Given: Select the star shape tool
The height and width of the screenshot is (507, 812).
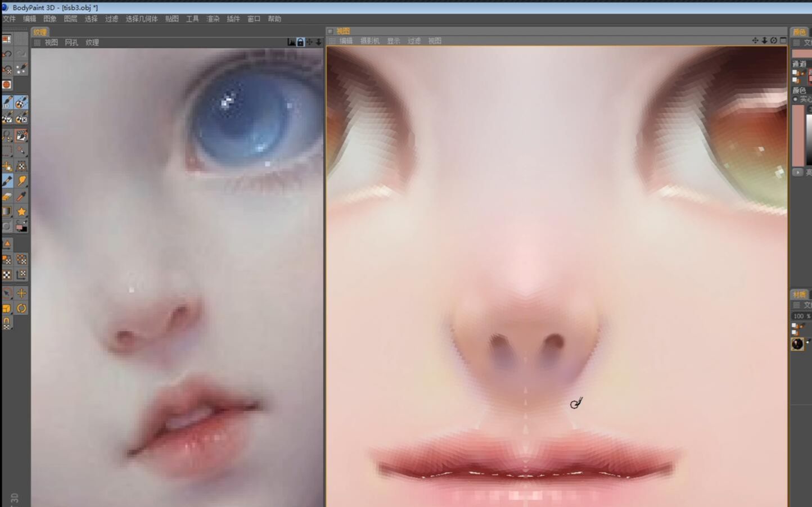Looking at the screenshot, I should pos(21,211).
